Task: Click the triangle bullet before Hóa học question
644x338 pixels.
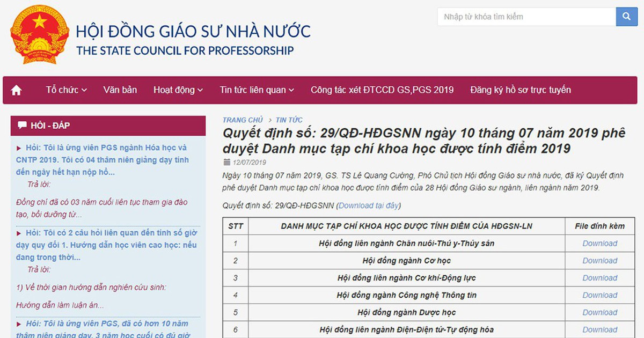Action: coord(19,148)
